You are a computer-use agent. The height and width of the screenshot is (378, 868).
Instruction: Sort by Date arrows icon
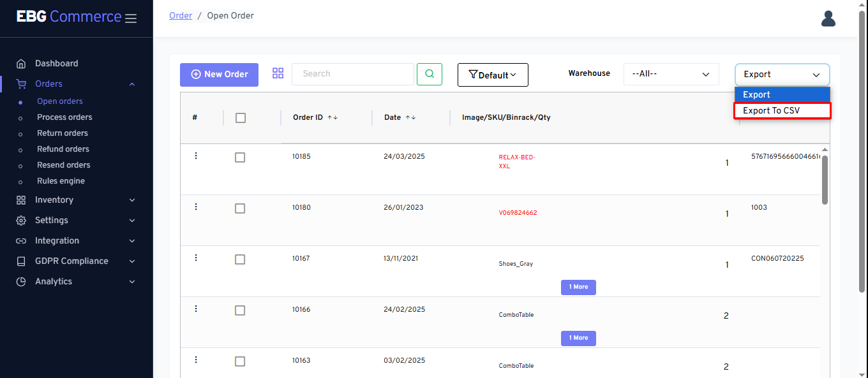click(x=411, y=118)
